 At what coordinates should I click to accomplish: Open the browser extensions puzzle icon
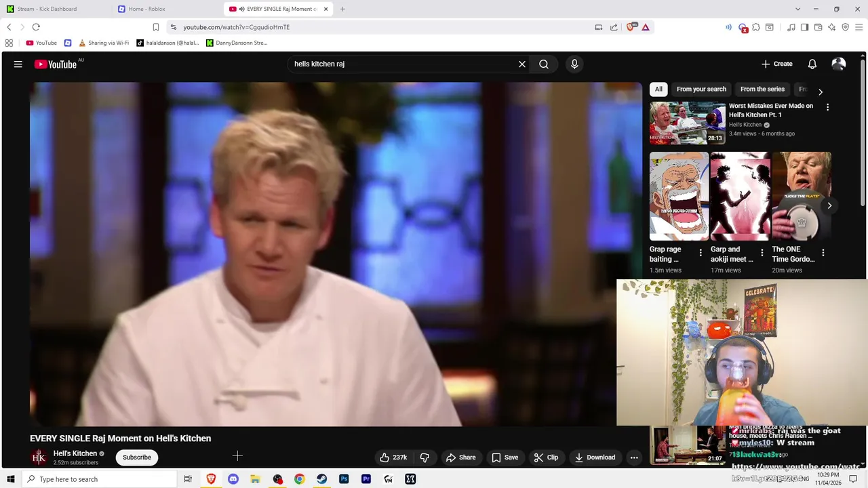pos(756,27)
